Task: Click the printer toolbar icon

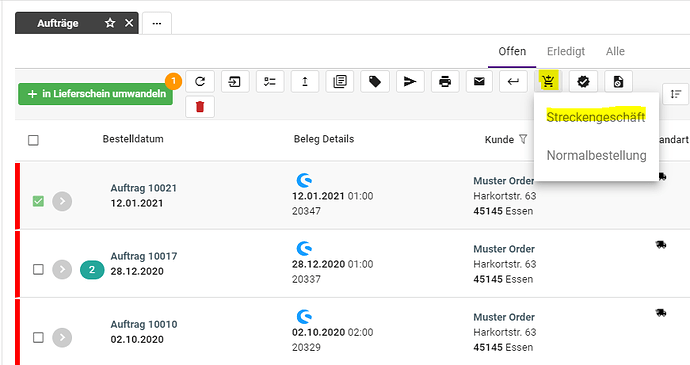Action: [445, 81]
